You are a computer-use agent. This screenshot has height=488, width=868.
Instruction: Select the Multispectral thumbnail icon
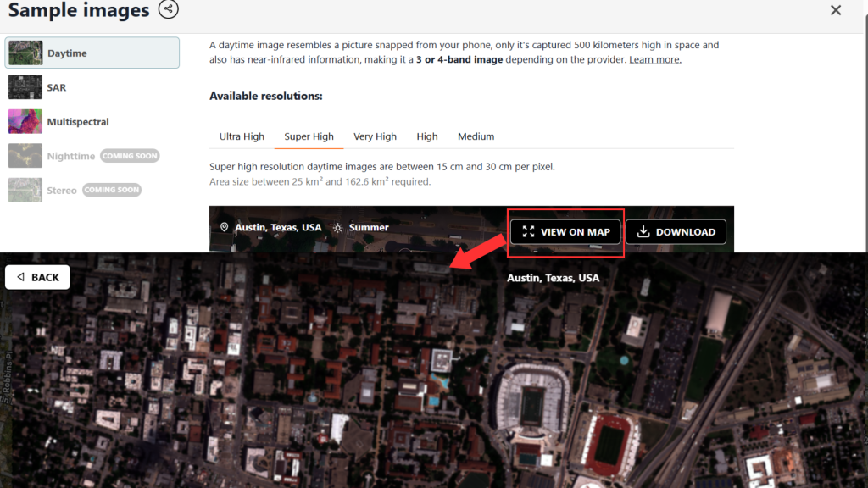25,121
